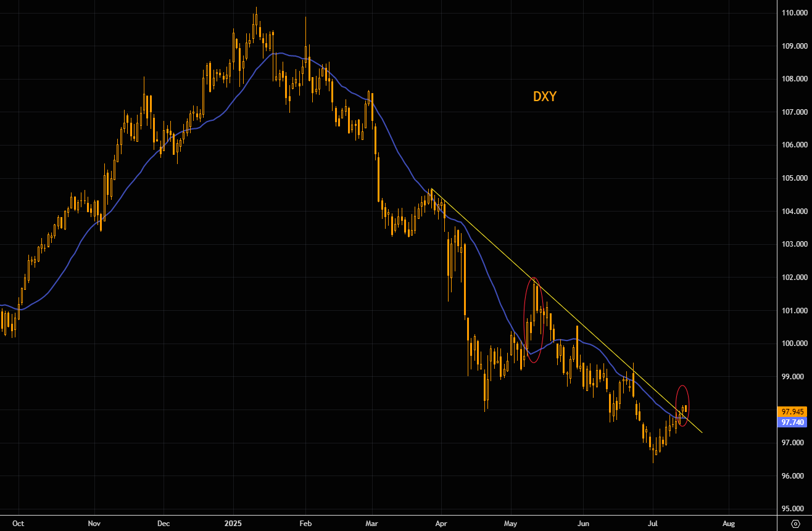Open chart settings hexagon gear icon
812x531 pixels.
tap(795, 522)
